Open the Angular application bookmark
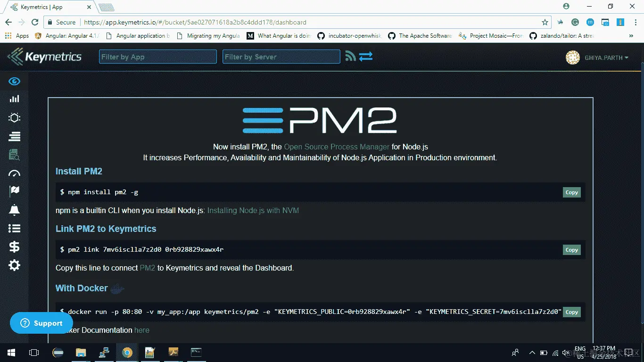The width and height of the screenshot is (644, 362). click(x=139, y=36)
